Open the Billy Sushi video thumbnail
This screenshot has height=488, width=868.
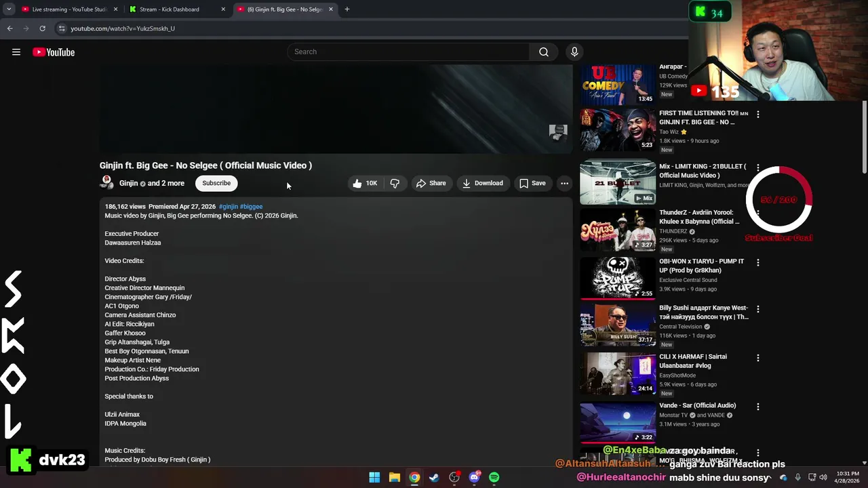coord(618,325)
